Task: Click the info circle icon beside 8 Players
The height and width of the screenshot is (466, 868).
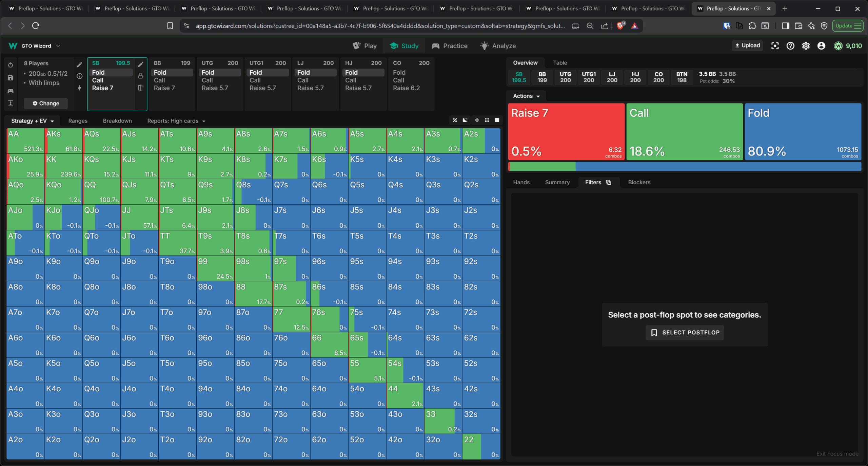Action: [79, 76]
